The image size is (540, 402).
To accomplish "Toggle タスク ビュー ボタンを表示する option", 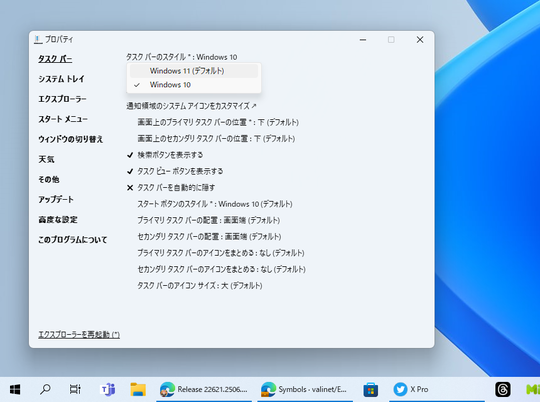I will click(175, 171).
